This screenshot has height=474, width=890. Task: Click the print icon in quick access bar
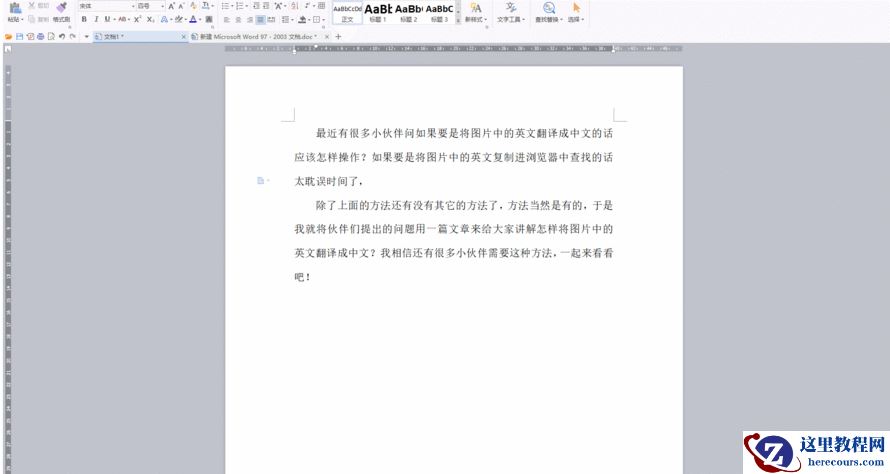(41, 36)
